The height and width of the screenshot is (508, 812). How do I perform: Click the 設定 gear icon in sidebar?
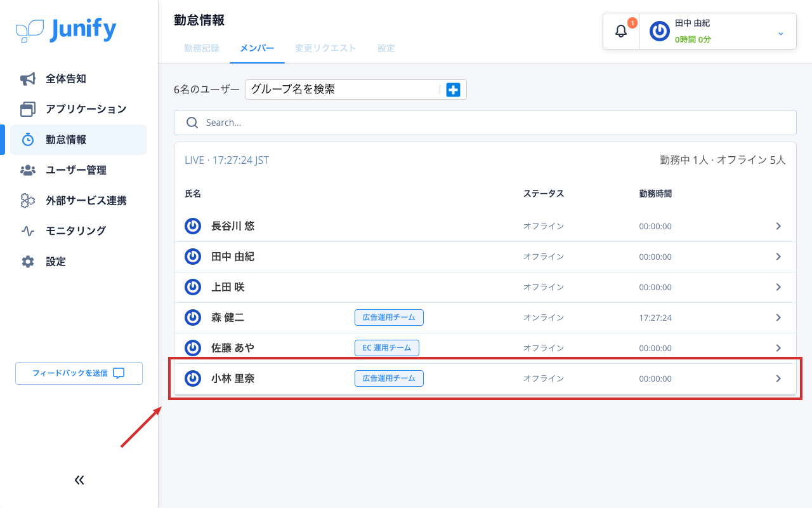[x=28, y=262]
